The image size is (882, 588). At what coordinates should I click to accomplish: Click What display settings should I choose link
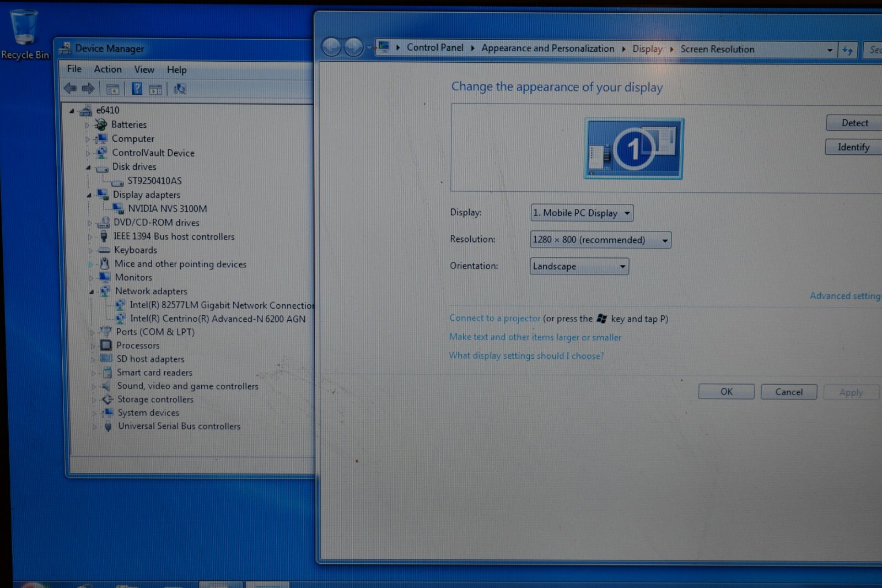tap(526, 355)
